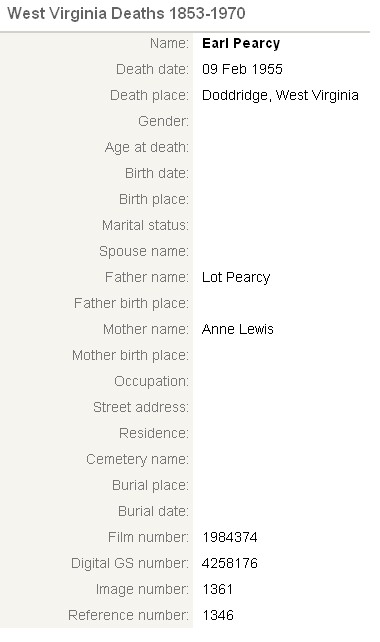
Task: Click the Gender field label
Action: [163, 121]
